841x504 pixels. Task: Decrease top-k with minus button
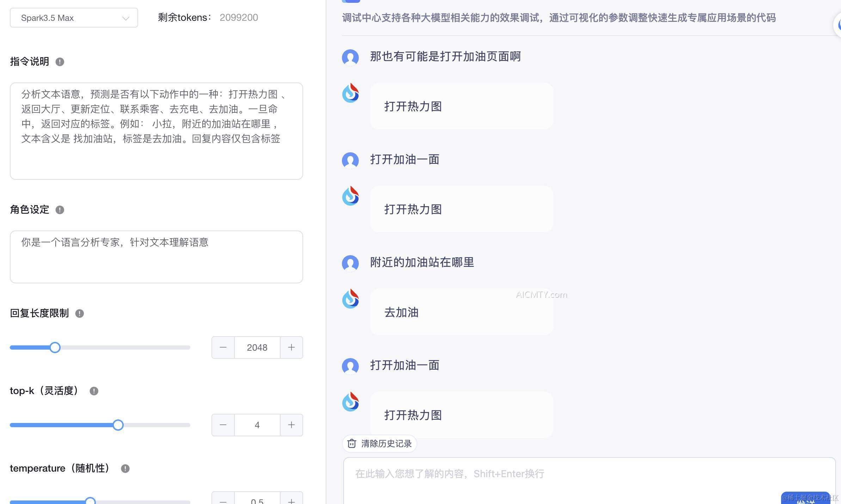coord(223,425)
